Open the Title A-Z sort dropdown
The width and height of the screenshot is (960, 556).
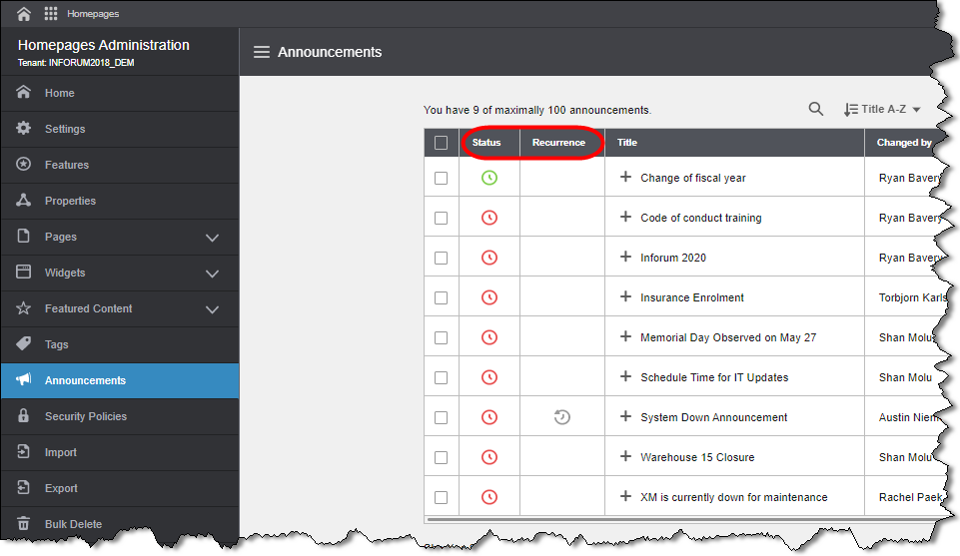(x=882, y=110)
